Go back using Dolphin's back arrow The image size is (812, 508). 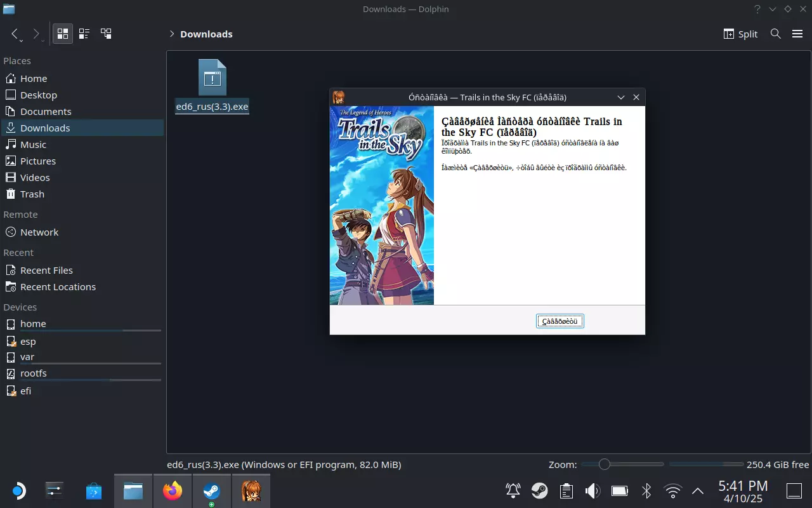[16, 34]
